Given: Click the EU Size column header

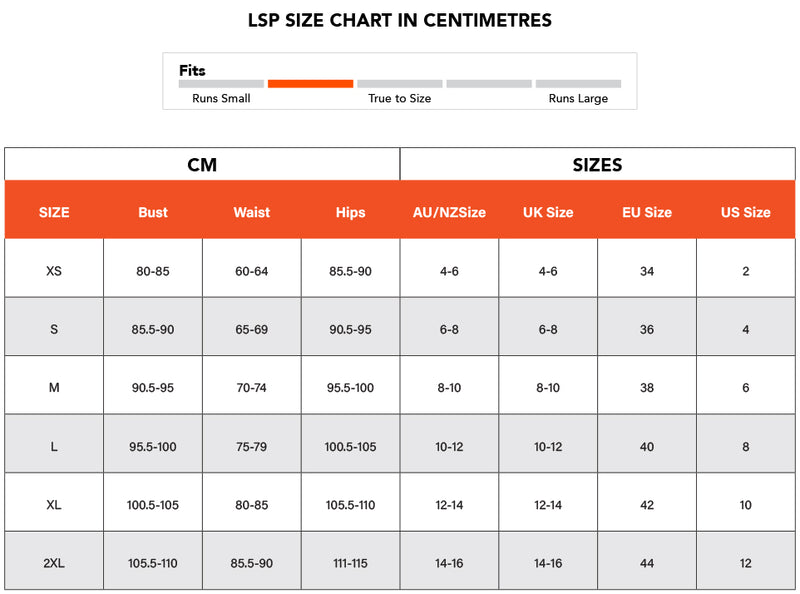Looking at the screenshot, I should coord(647,212).
